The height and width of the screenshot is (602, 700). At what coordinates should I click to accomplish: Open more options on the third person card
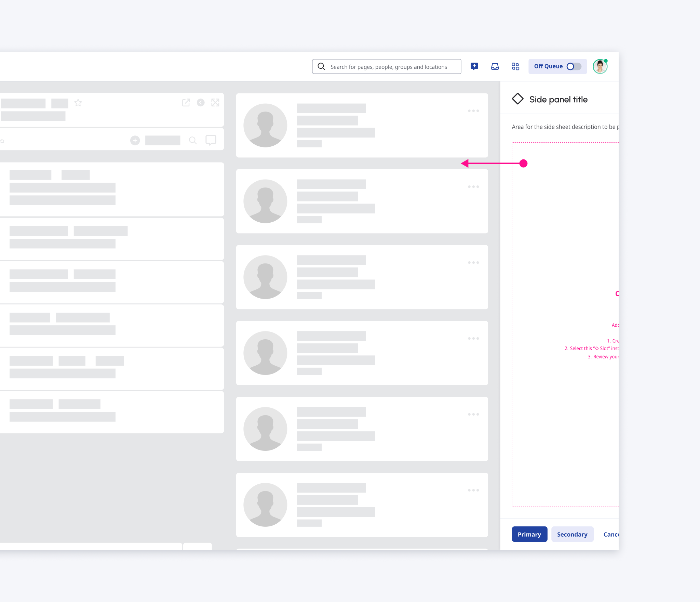pyautogui.click(x=473, y=263)
